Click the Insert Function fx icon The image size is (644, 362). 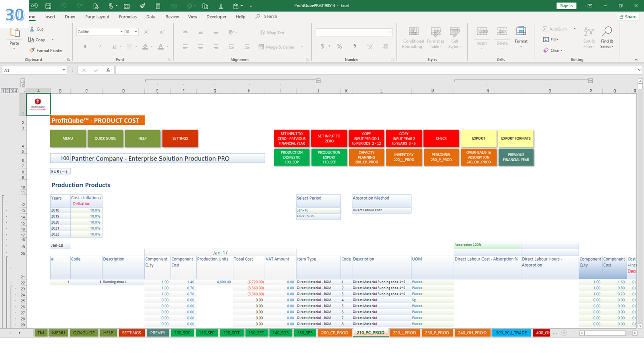click(108, 70)
